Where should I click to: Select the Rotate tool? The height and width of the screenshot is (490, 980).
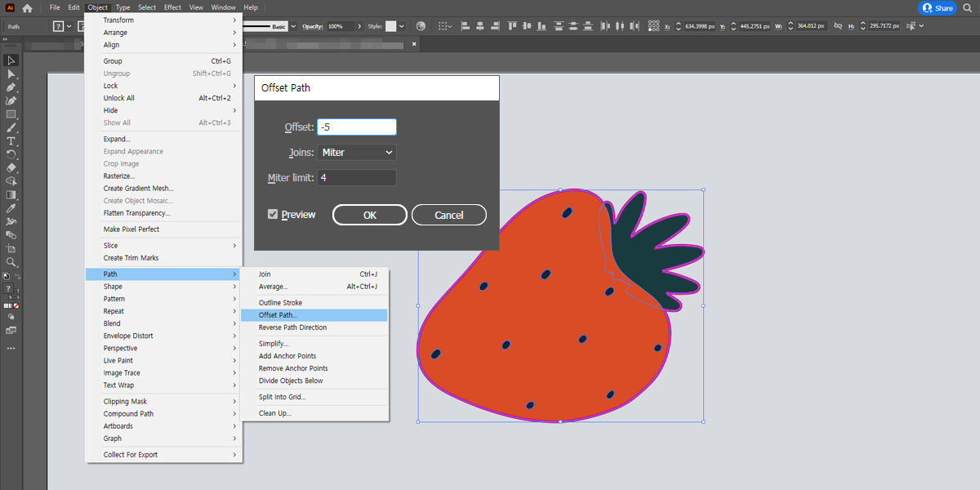[x=11, y=154]
